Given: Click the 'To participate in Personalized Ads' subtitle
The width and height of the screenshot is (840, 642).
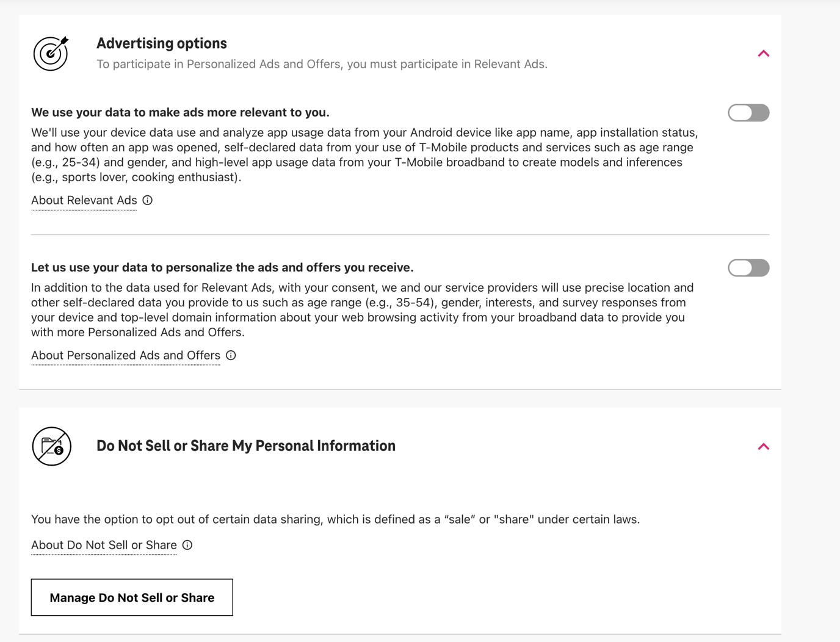Looking at the screenshot, I should point(322,64).
